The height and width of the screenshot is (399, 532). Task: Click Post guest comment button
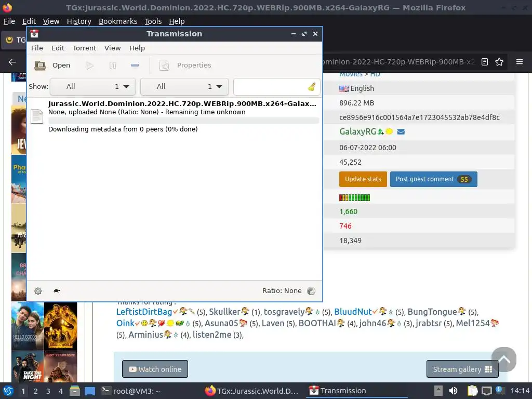tap(433, 179)
